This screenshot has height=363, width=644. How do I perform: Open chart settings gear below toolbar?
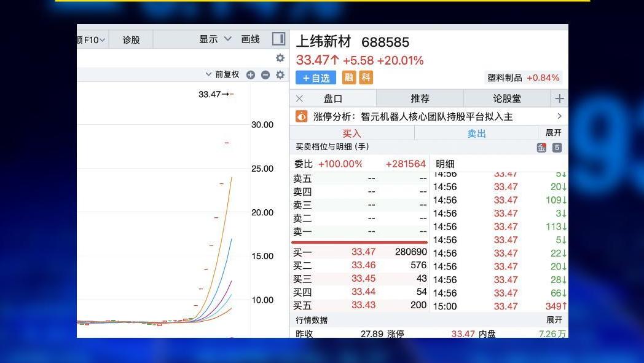pos(280,58)
